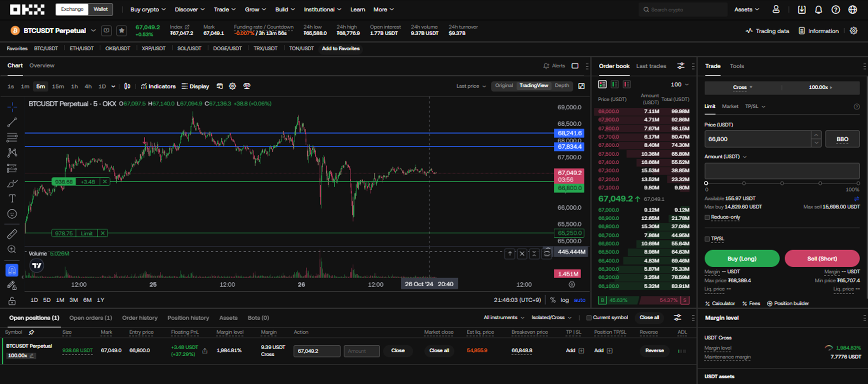868x384 pixels.
Task: Expand the Buy crypto menu
Action: click(148, 9)
